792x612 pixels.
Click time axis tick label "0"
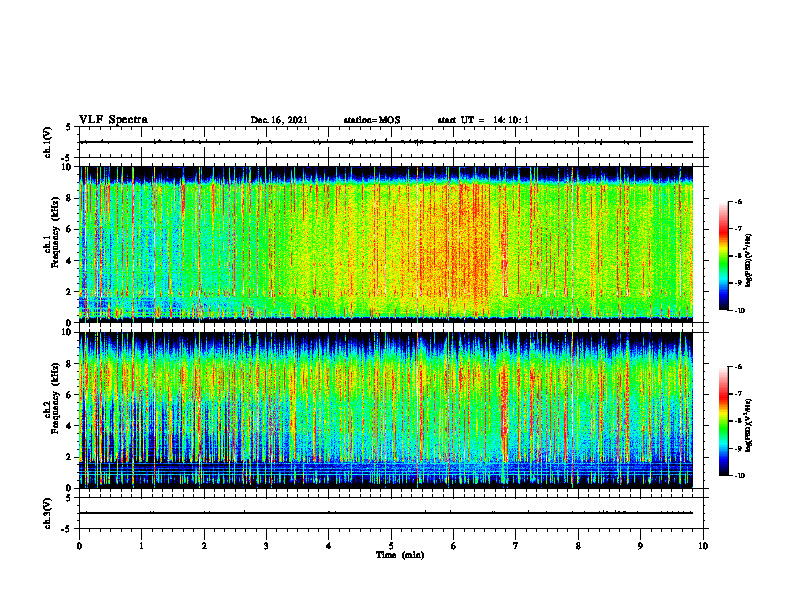(79, 546)
